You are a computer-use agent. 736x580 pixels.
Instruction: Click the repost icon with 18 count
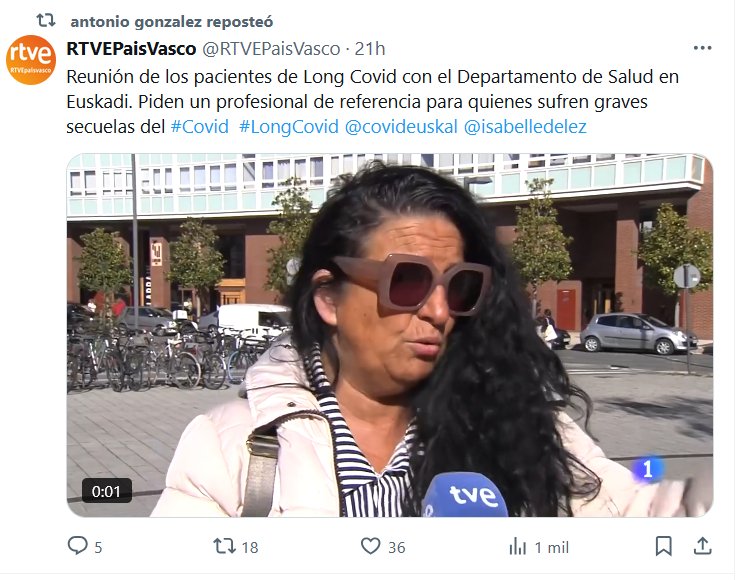[x=224, y=546]
